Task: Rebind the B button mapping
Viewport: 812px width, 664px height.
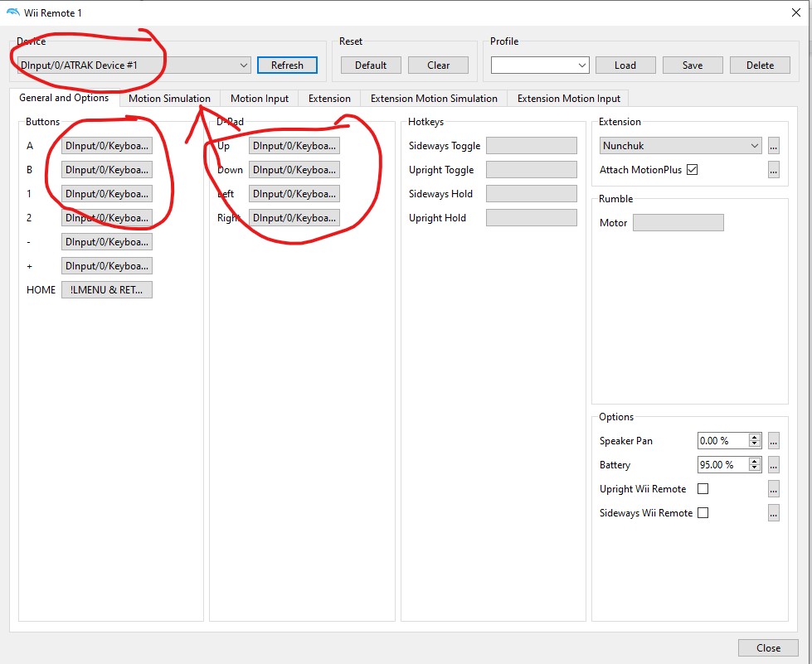Action: click(107, 170)
